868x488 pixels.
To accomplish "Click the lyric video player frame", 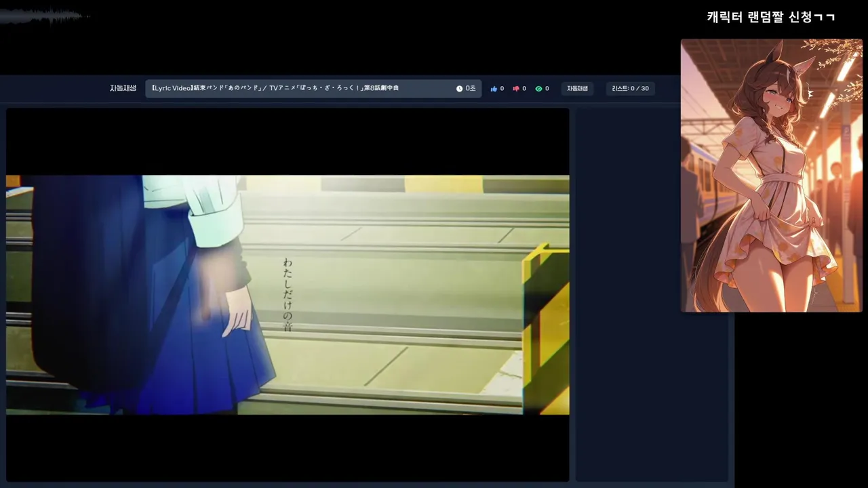I will pos(288,295).
